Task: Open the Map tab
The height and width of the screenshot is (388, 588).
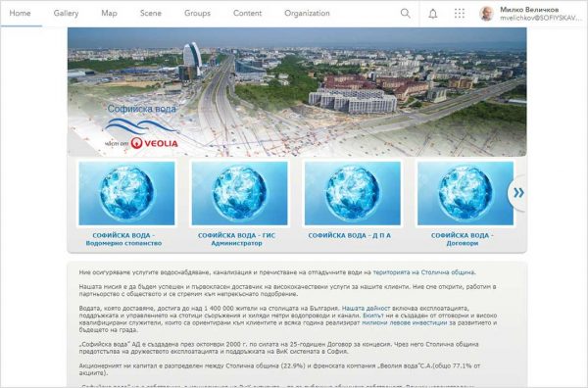Action: [109, 13]
